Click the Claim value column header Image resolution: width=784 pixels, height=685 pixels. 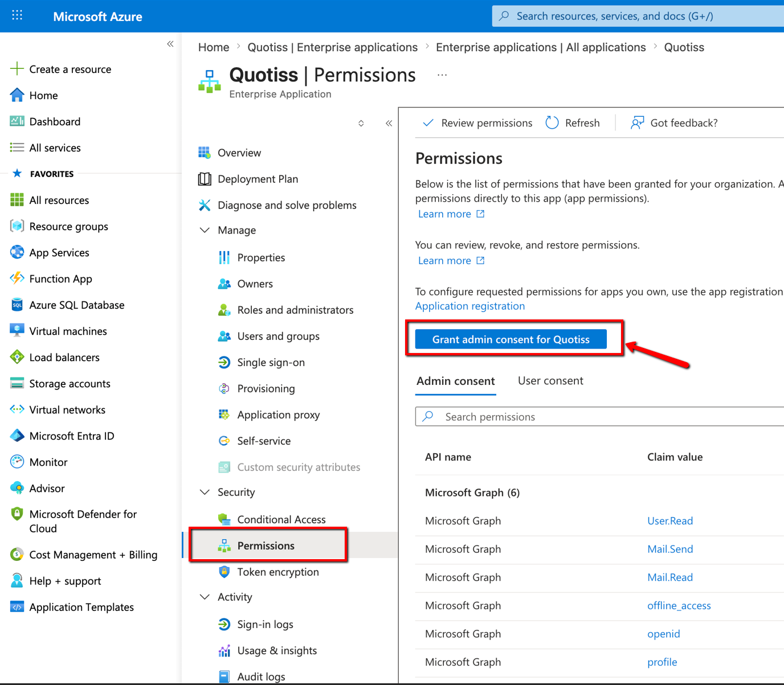pos(675,457)
